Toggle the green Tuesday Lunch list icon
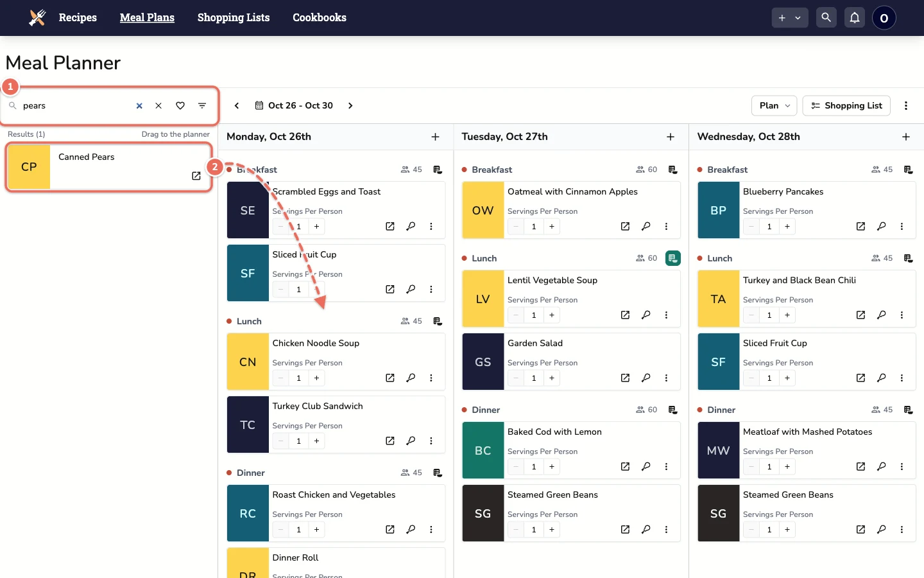This screenshot has height=578, width=924. [x=672, y=258]
